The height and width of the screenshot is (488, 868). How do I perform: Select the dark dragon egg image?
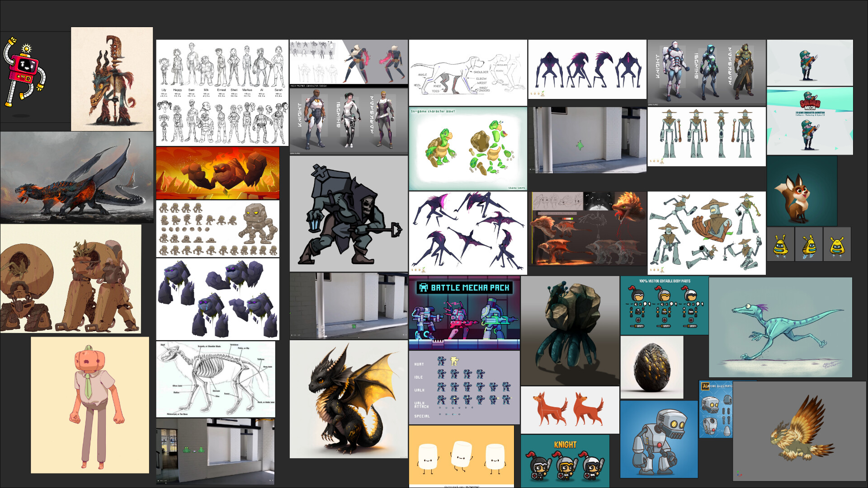[652, 367]
